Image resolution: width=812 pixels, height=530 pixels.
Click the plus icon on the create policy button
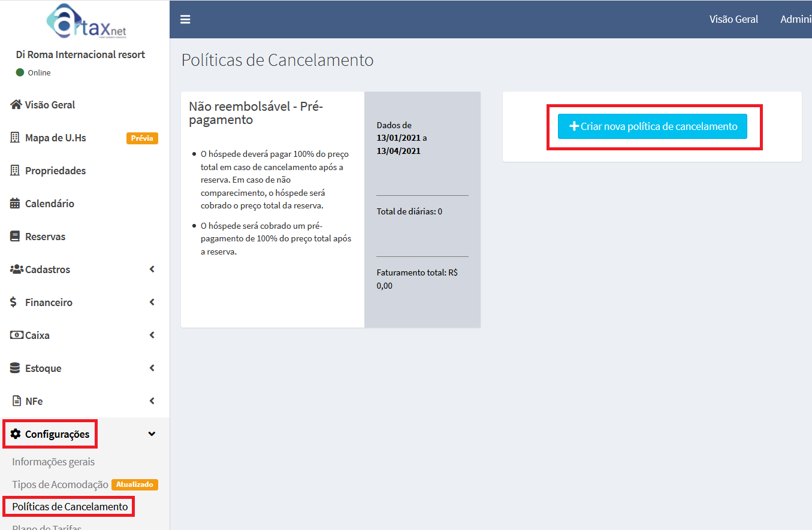(573, 126)
